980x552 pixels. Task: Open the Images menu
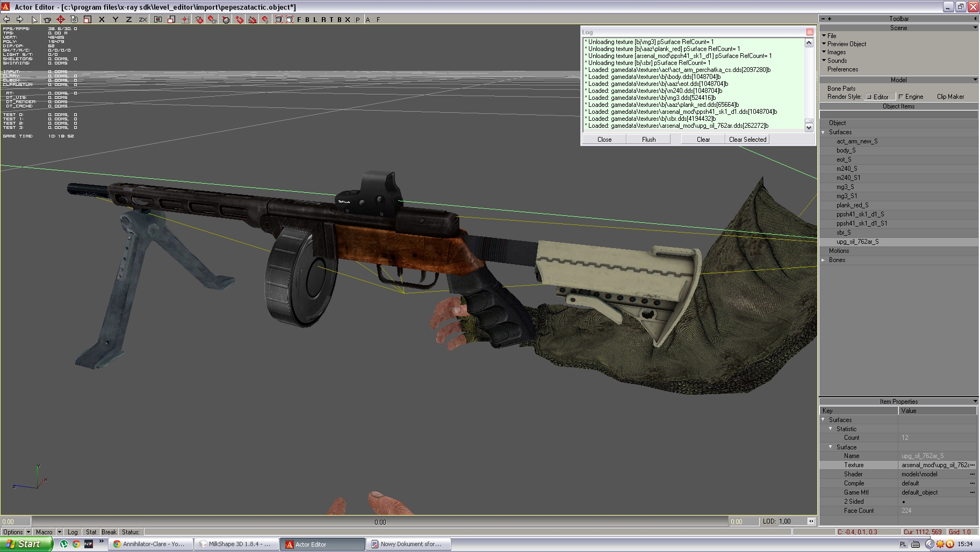(836, 52)
